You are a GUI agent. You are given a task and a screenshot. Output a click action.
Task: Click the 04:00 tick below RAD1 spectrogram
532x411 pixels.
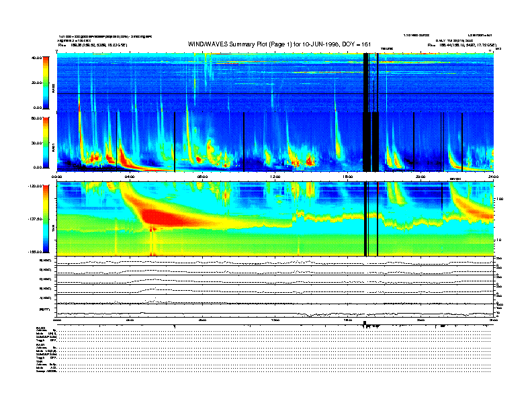(130, 177)
